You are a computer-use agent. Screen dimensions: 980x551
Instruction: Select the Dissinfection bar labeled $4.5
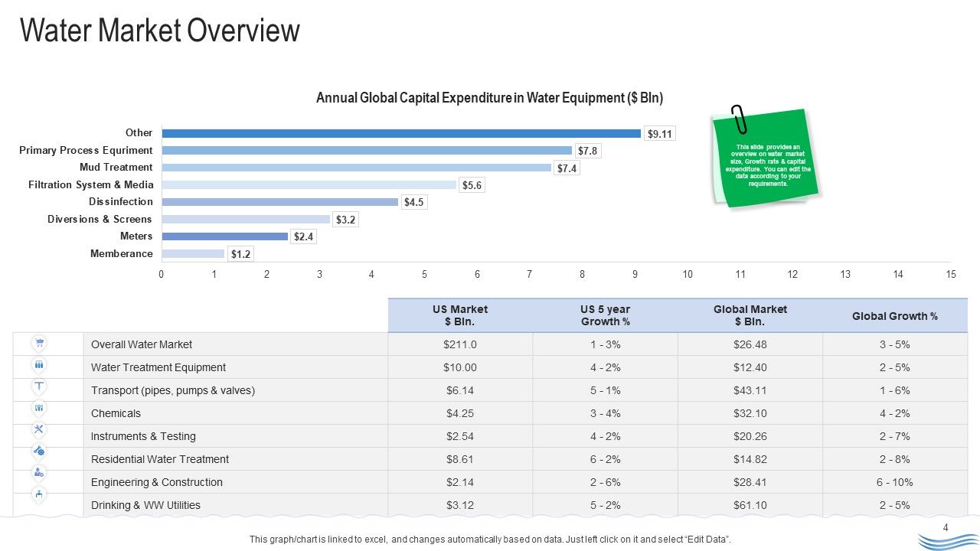coord(279,202)
